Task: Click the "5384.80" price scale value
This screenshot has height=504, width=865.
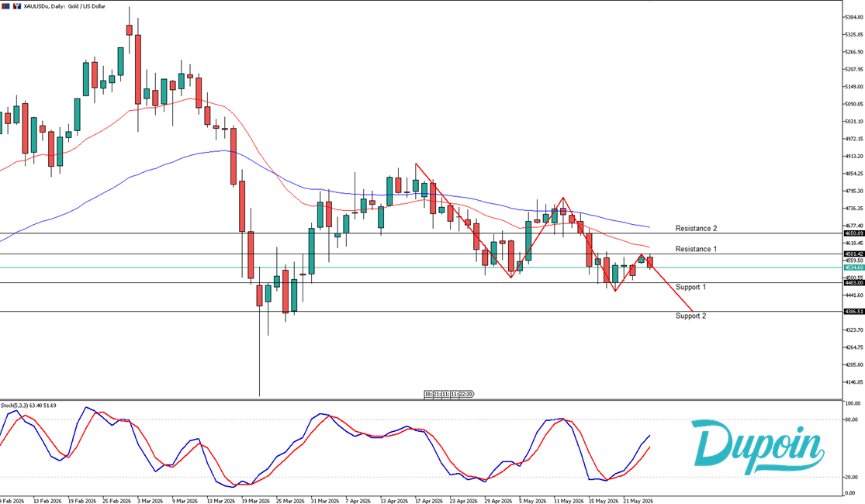Action: coord(854,17)
